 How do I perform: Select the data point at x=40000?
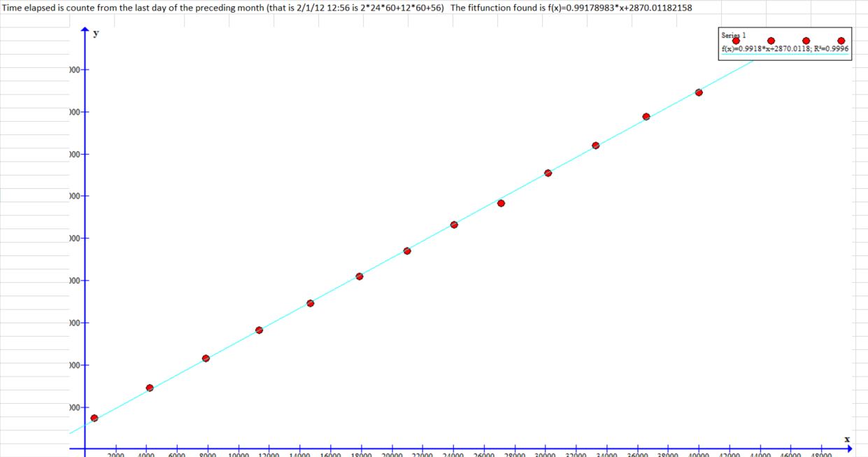[x=699, y=92]
